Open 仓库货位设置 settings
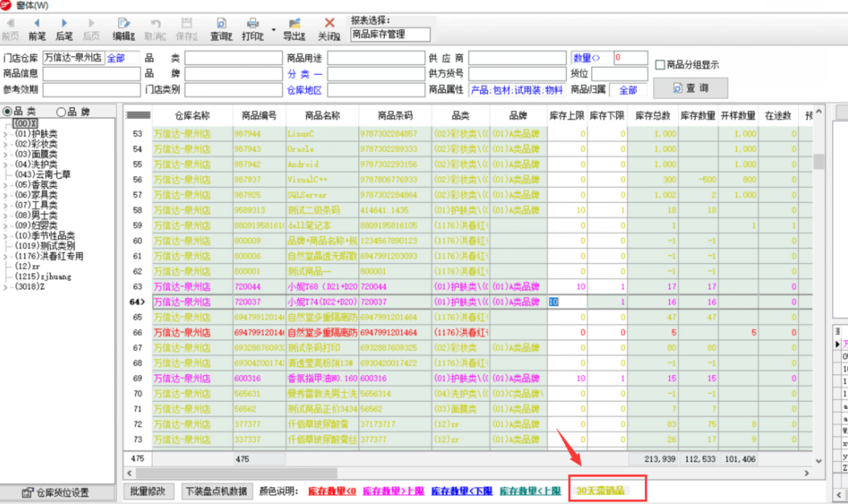This screenshot has height=504, width=848. (56, 493)
